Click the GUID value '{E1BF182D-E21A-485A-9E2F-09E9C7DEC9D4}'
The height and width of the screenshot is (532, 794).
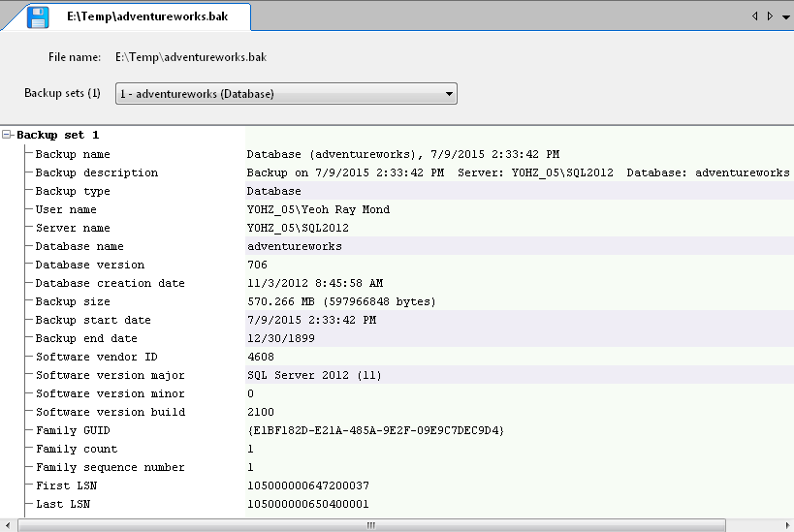(375, 430)
